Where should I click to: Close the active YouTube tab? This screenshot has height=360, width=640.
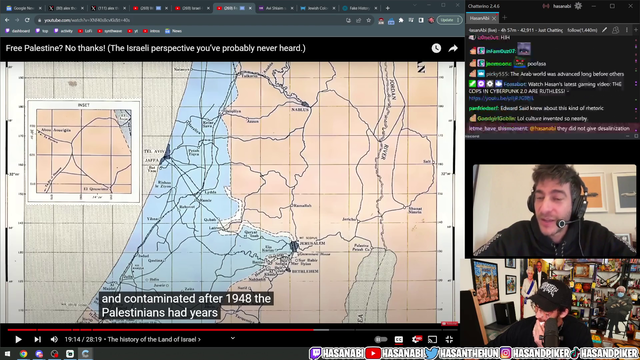tap(250, 8)
